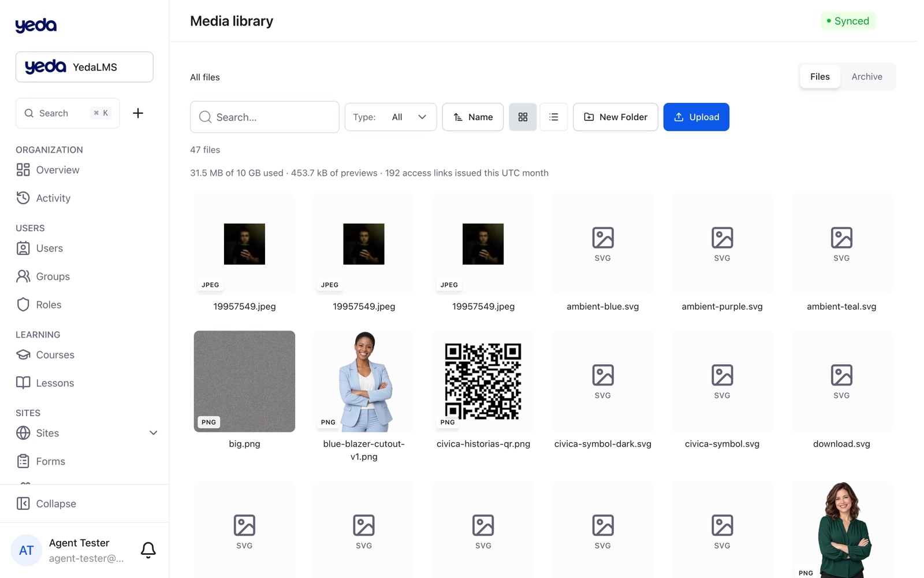Screen dimensions: 924x578
Task: Click the Collapse sidebar icon
Action: point(23,503)
